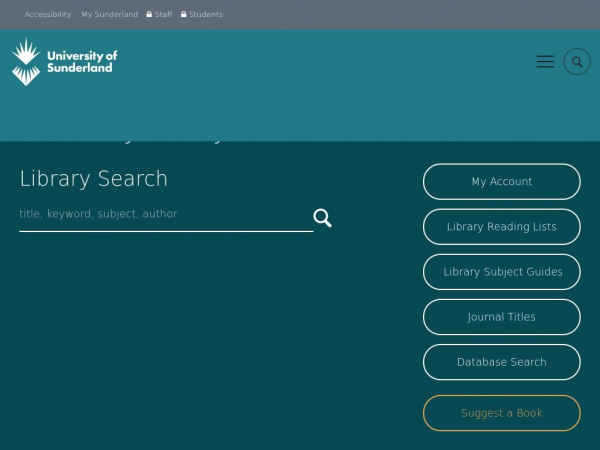Viewport: 600px width, 450px height.
Task: Click Suggest a Book button
Action: (502, 413)
